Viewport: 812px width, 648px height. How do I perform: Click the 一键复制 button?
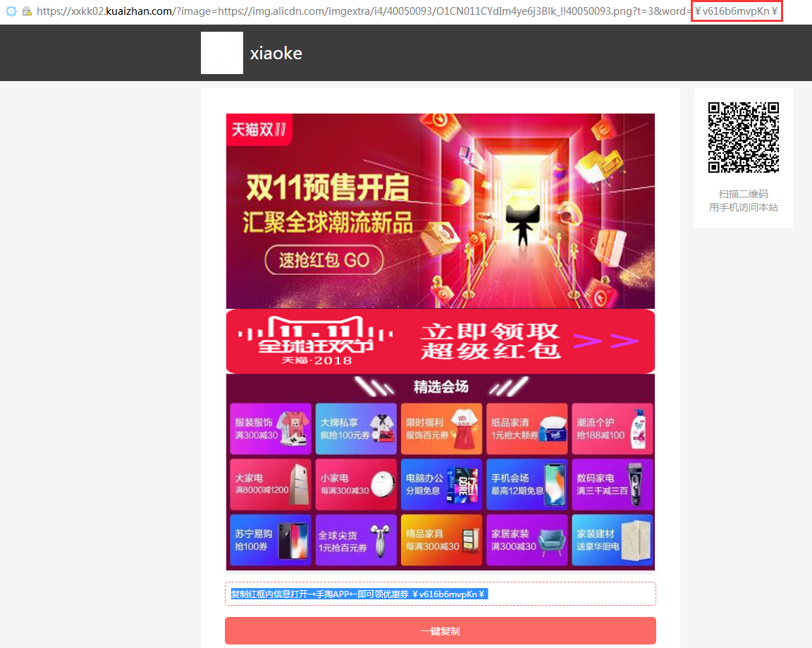click(x=440, y=631)
